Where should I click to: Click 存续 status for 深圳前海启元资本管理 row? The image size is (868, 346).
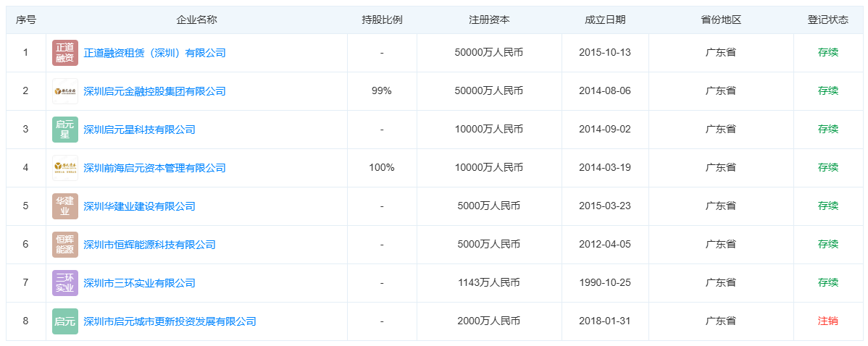(827, 168)
